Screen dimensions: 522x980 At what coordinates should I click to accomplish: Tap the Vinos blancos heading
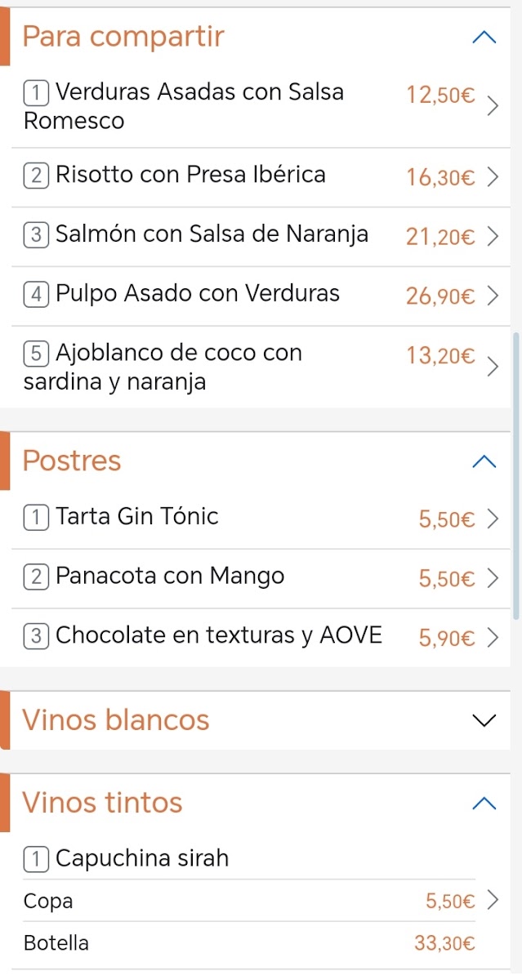tap(116, 720)
